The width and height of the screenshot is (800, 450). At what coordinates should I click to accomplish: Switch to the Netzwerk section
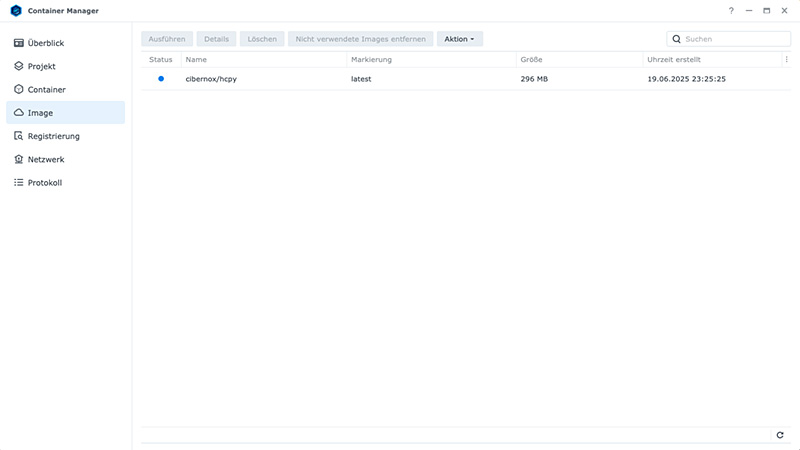click(46, 159)
